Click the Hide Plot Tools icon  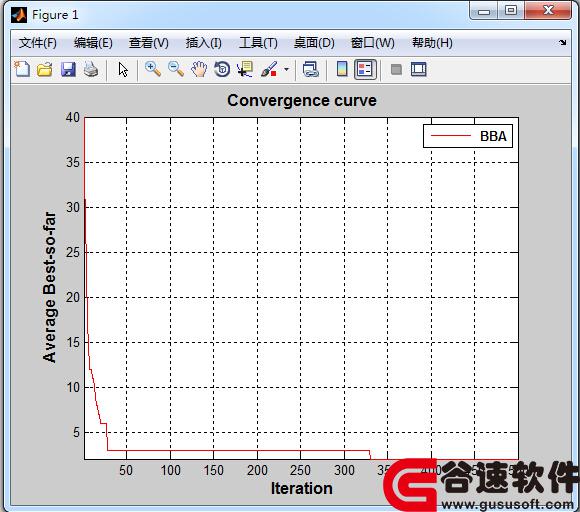396,70
